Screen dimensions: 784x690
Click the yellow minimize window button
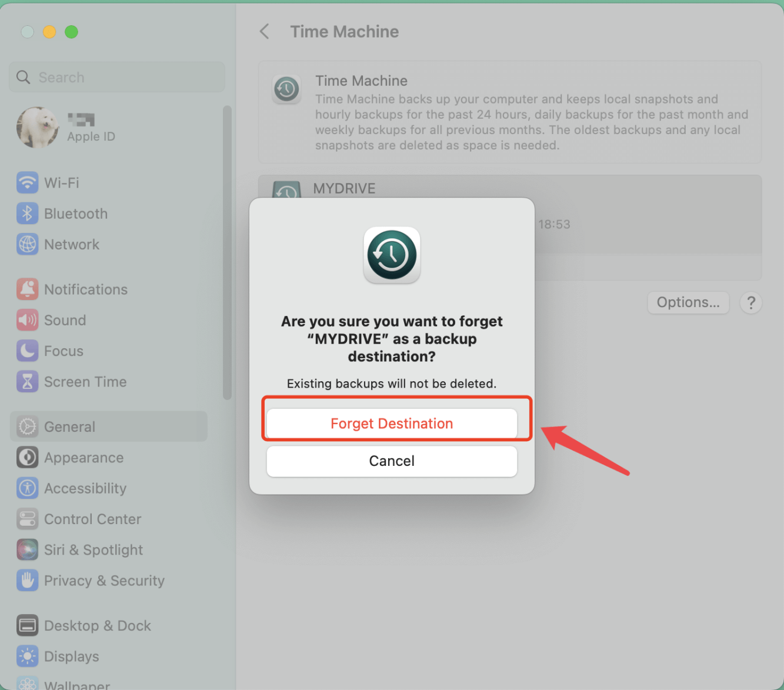(x=49, y=32)
